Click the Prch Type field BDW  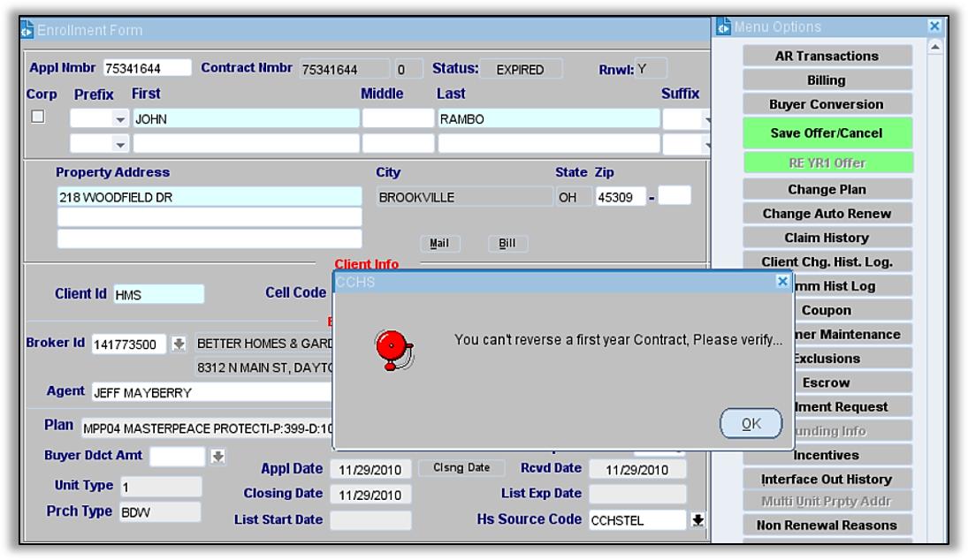[x=160, y=512]
